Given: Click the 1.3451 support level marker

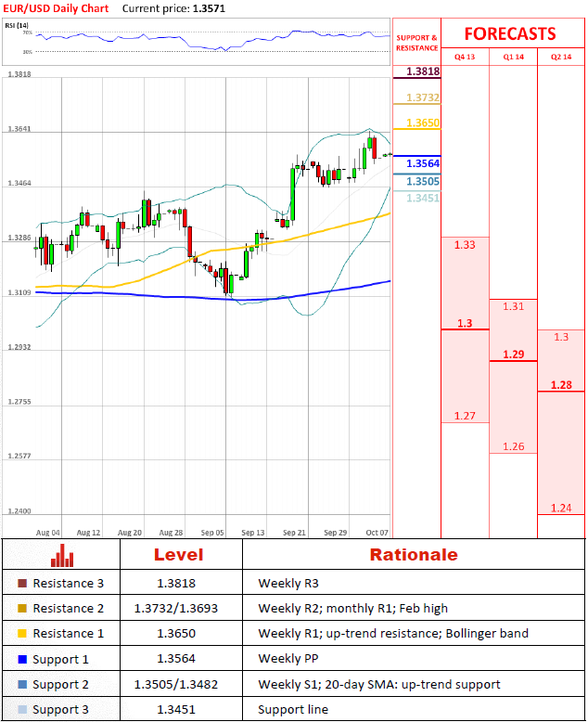Looking at the screenshot, I should point(423,198).
